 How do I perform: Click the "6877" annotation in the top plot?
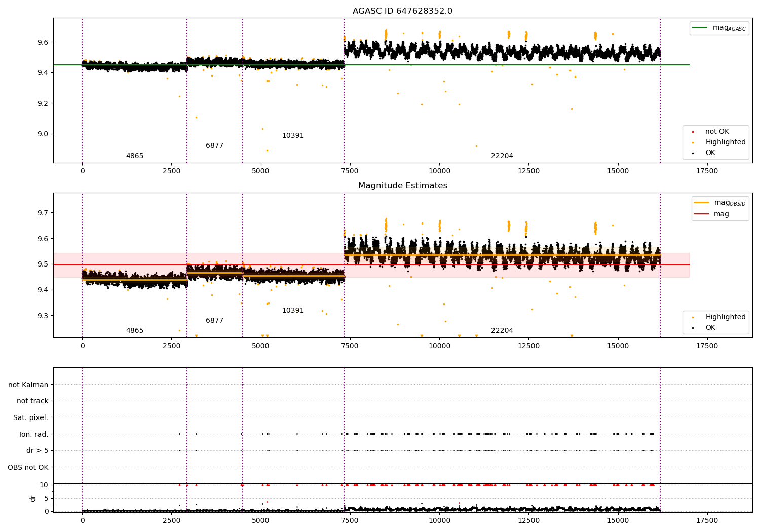pos(214,146)
